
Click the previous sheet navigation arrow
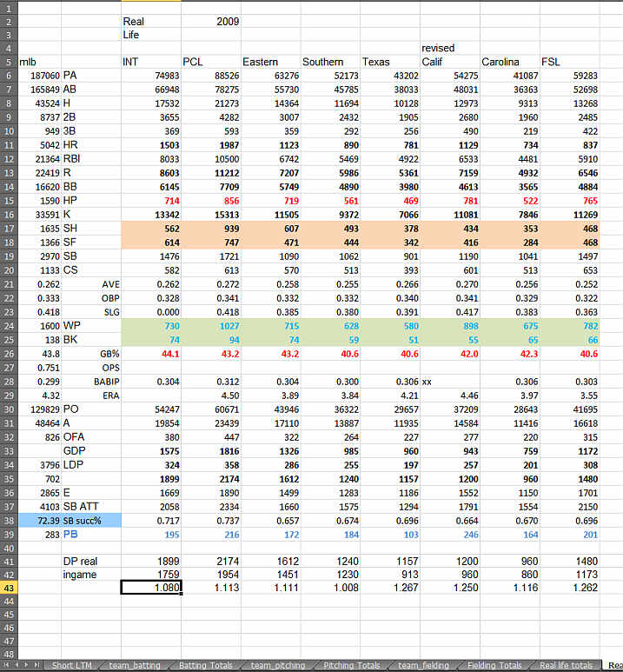15,665
